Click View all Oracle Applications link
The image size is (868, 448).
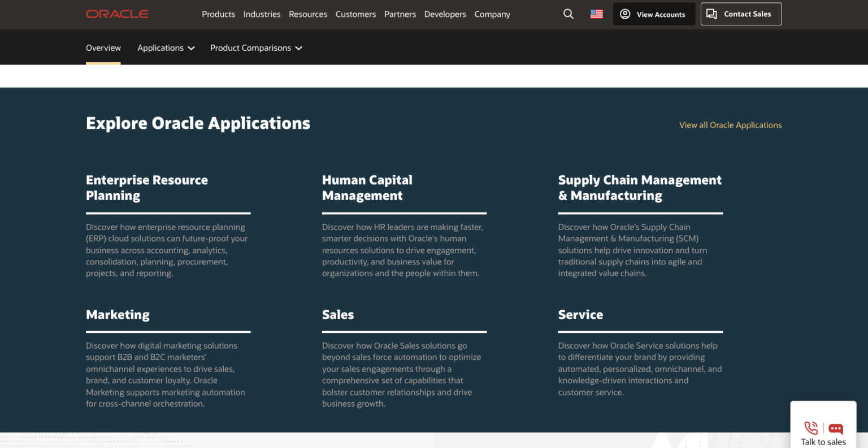pos(730,125)
